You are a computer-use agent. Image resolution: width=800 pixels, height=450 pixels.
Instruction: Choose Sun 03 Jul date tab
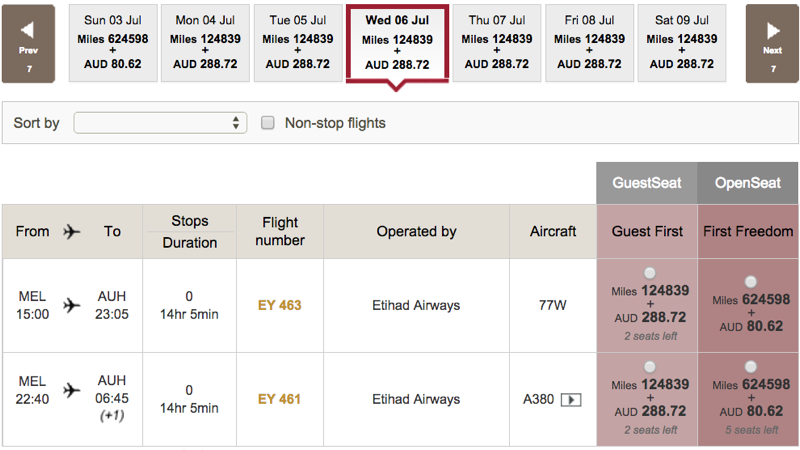[x=113, y=43]
